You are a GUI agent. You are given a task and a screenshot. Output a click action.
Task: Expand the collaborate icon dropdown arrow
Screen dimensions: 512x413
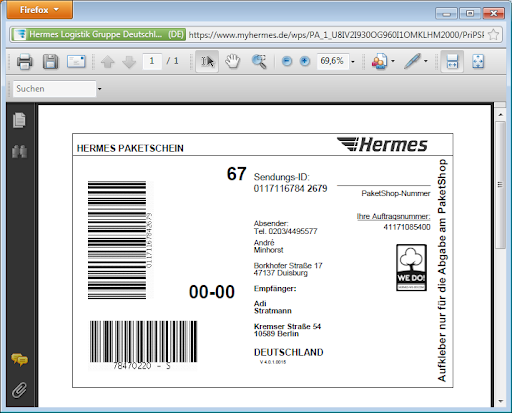(393, 61)
